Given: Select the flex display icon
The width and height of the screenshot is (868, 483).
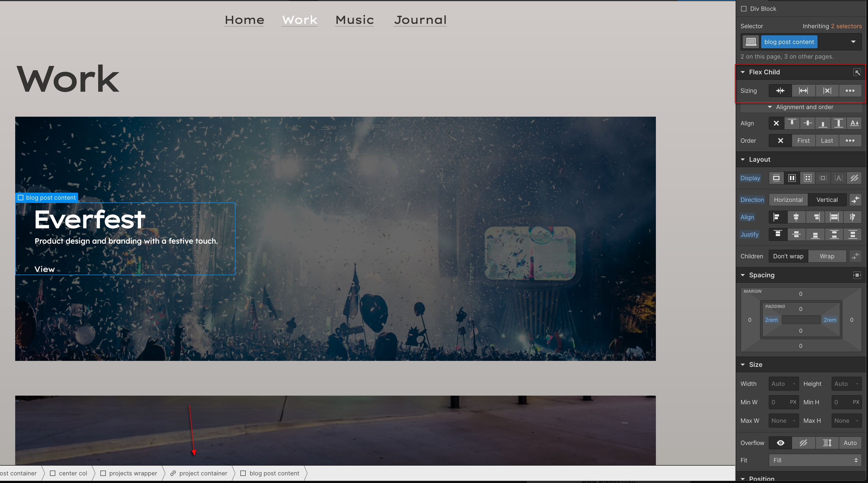Looking at the screenshot, I should pyautogui.click(x=792, y=178).
